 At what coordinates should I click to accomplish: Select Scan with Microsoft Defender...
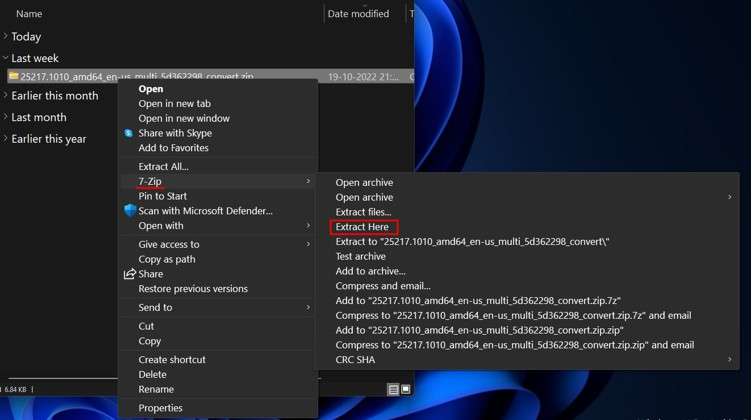coord(205,211)
